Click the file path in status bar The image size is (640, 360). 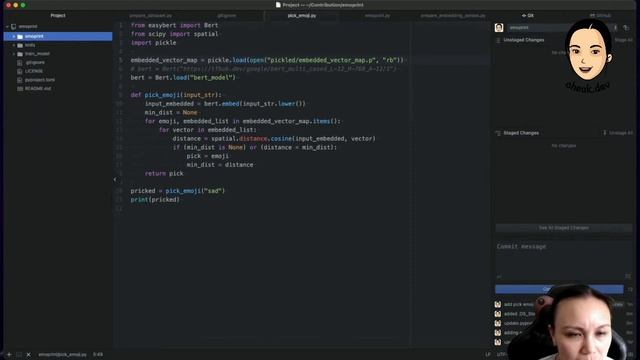click(x=62, y=355)
